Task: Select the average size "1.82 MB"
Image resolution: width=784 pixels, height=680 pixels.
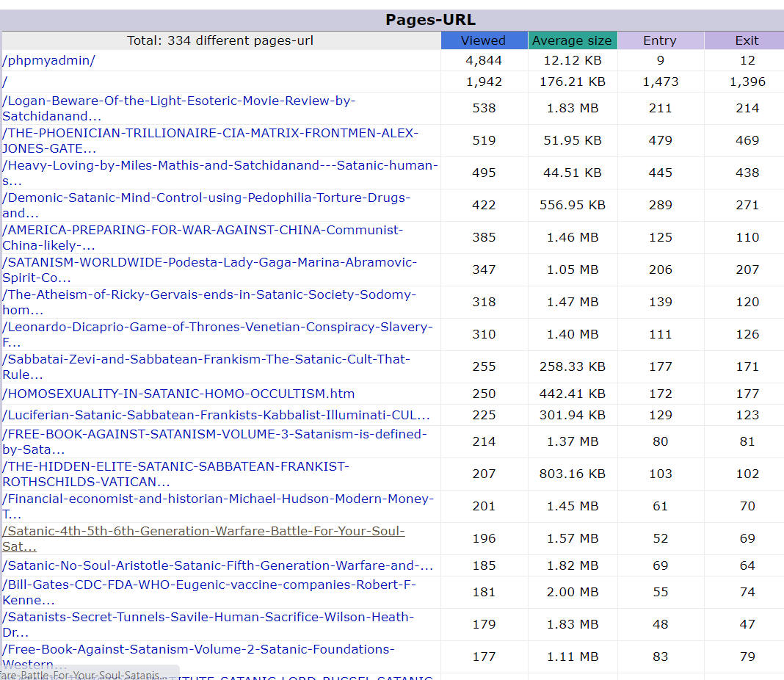Action: point(573,565)
